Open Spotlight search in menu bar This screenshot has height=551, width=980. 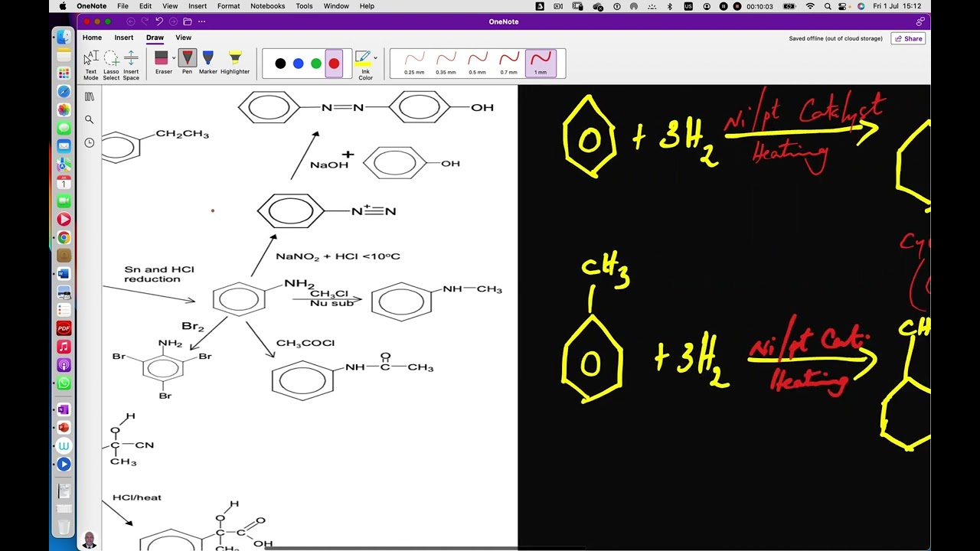point(828,6)
